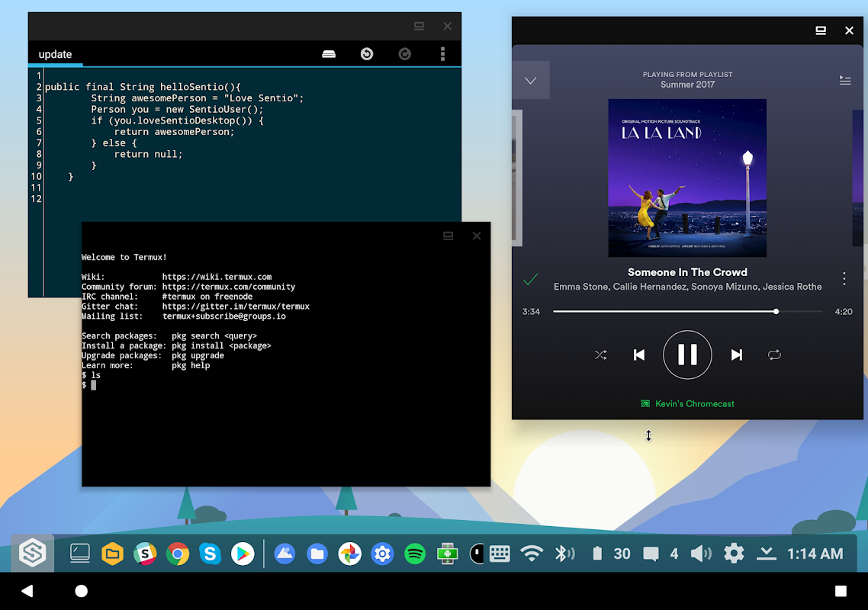Collapse the Now Playing view
The image size is (868, 610).
tap(531, 79)
